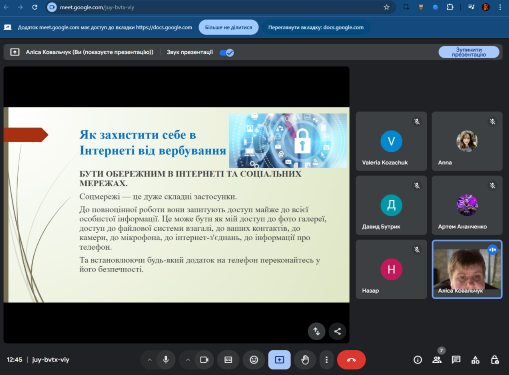The image size is (509, 375).
Task: Leave the call with the red hang-up button
Action: tap(351, 360)
